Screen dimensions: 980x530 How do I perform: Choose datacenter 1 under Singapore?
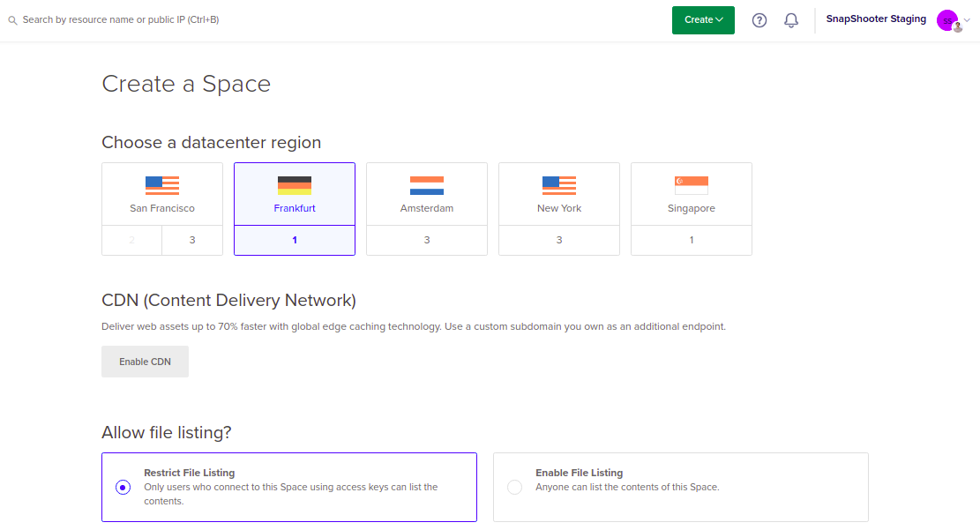point(692,240)
